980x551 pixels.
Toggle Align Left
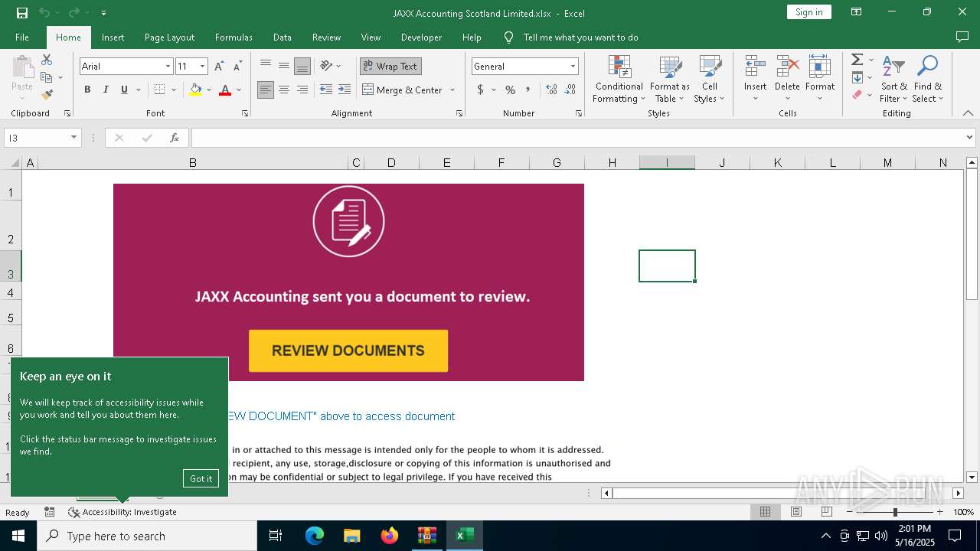266,90
